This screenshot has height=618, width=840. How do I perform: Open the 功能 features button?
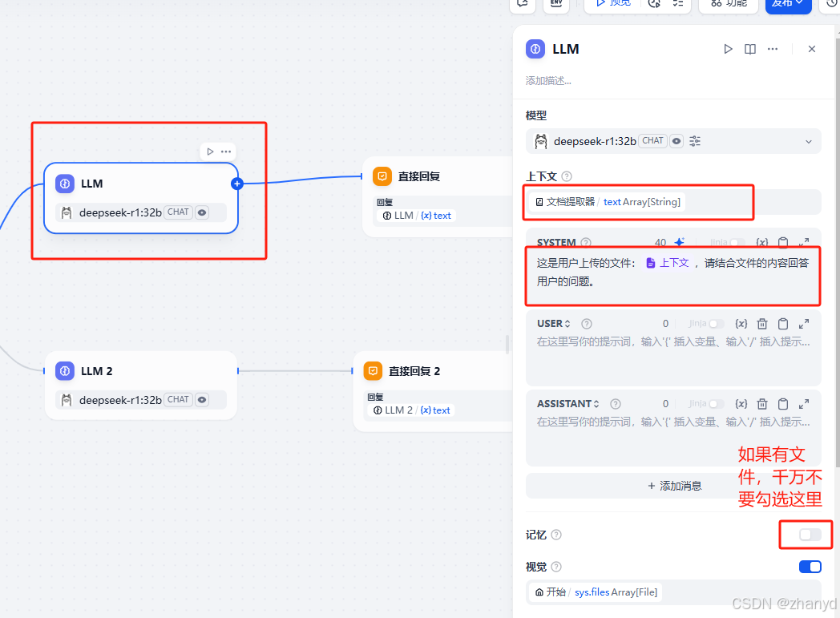tap(728, 4)
